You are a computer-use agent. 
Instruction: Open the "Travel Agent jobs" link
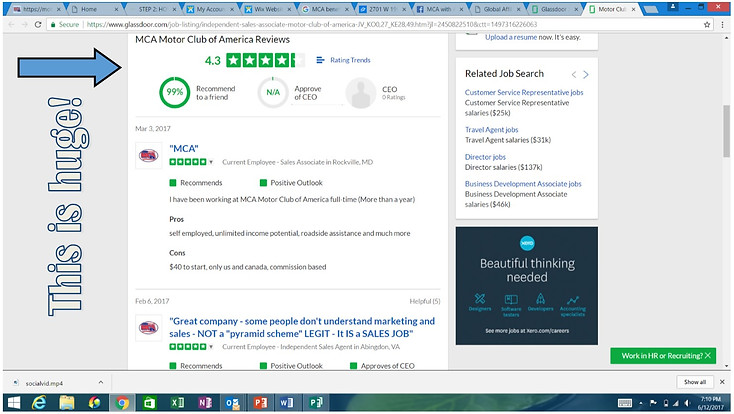492,130
